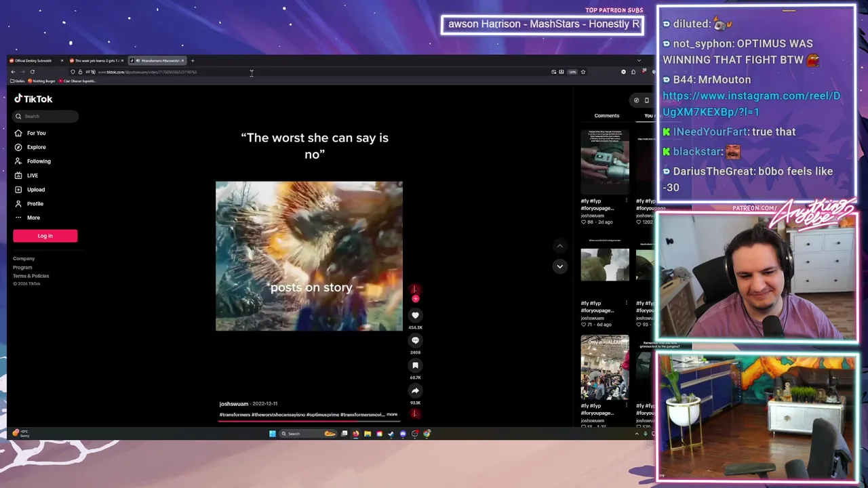
Task: Share the video with the arrow icon
Action: pyautogui.click(x=415, y=390)
